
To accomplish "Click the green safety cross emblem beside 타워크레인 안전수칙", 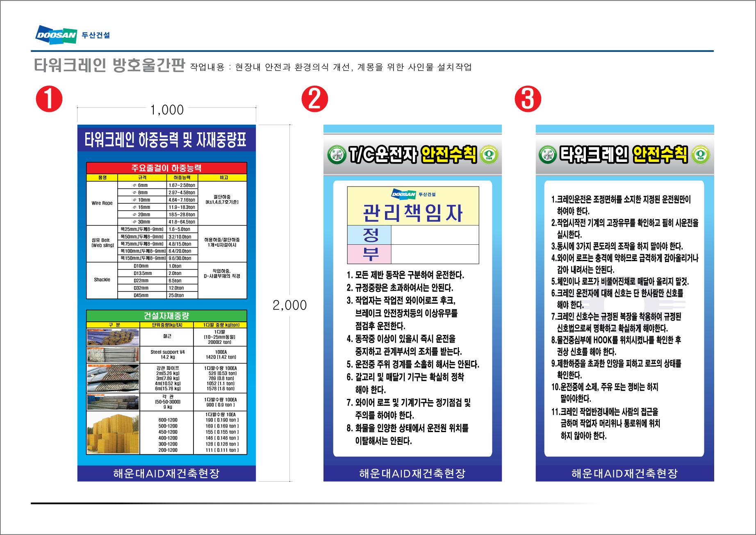I will point(547,155).
